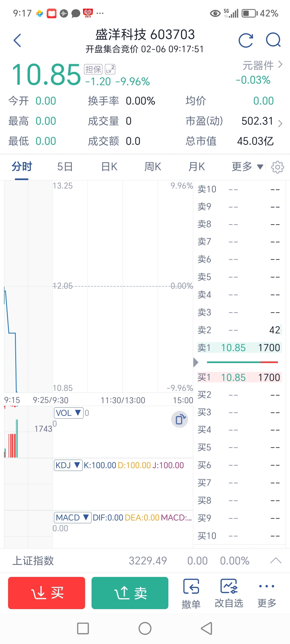The width and height of the screenshot is (290, 644).
Task: Switch to the 日K tab
Action: [109, 167]
